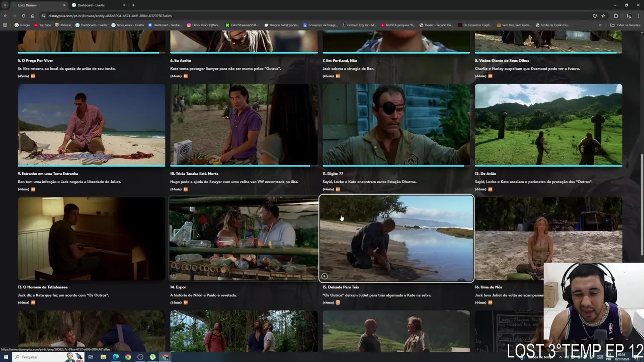Open the Músicas bookmark folder
644x362 pixels.
click(63, 25)
